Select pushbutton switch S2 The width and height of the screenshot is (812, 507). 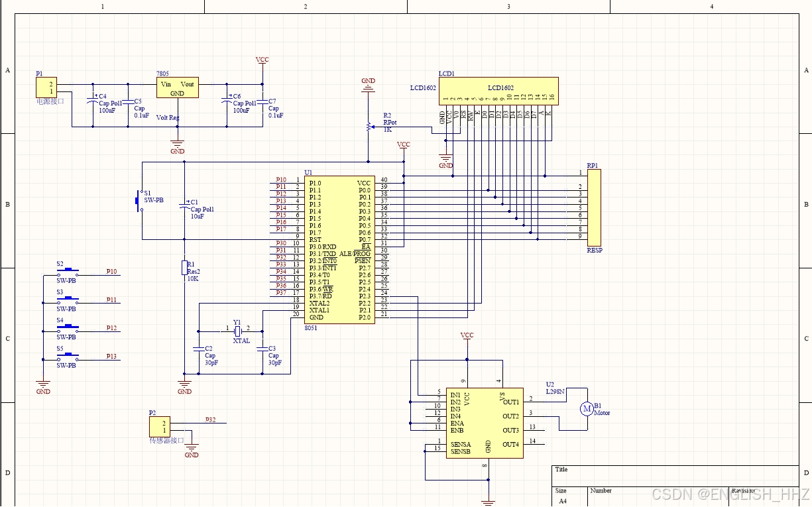click(x=67, y=272)
